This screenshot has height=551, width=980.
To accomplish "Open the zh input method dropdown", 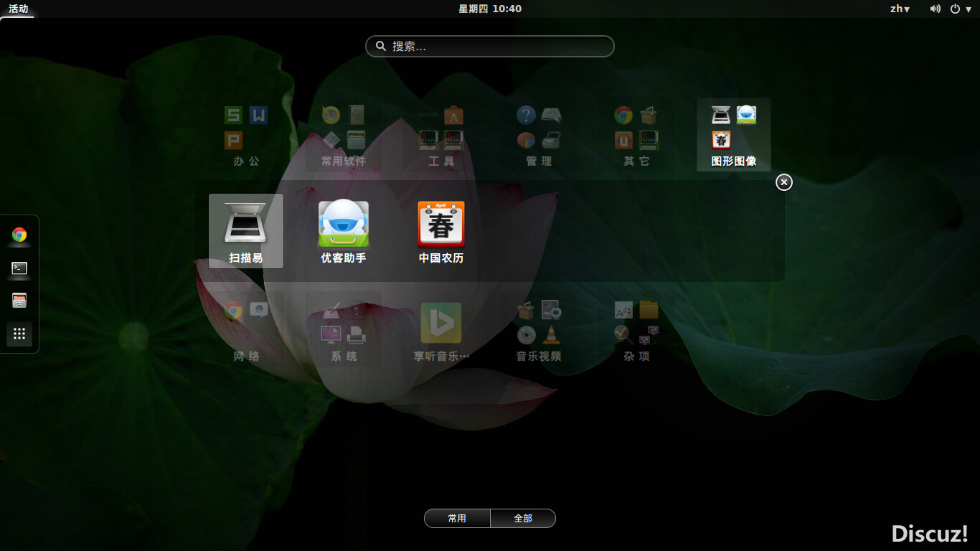I will click(900, 9).
